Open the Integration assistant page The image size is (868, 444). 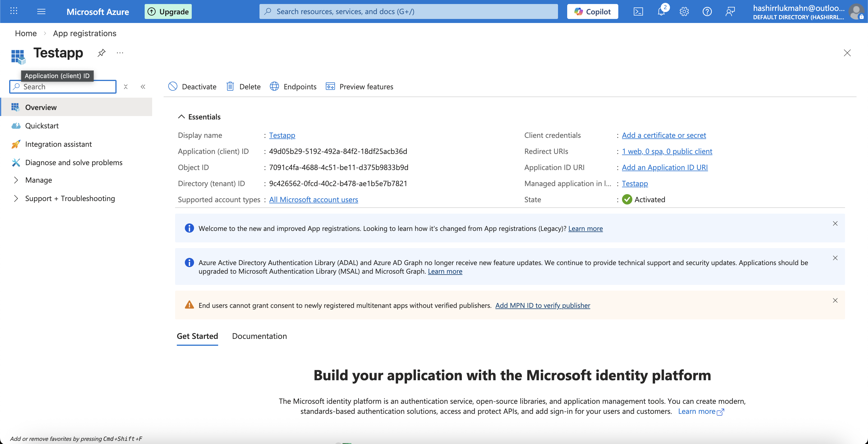coord(58,144)
